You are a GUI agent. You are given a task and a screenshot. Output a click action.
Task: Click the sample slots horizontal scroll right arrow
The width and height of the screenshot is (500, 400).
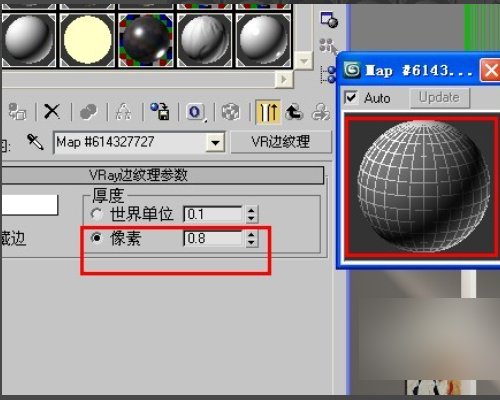(284, 79)
